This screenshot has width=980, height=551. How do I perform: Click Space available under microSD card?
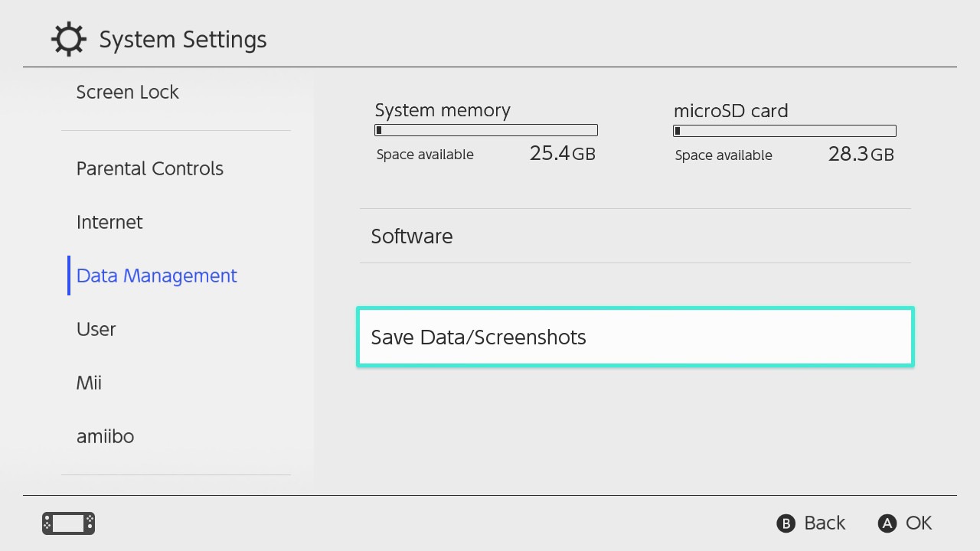tap(724, 155)
